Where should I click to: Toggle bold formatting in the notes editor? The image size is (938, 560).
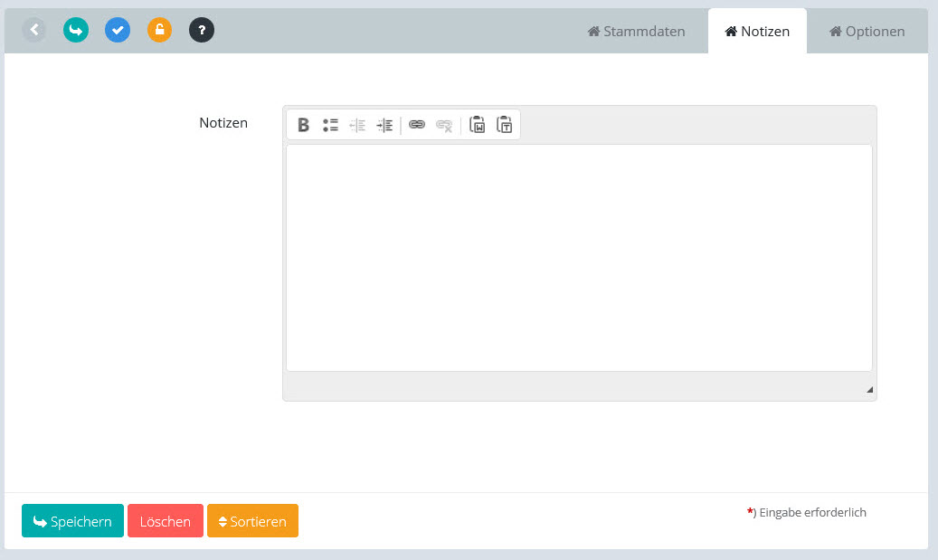tap(303, 125)
